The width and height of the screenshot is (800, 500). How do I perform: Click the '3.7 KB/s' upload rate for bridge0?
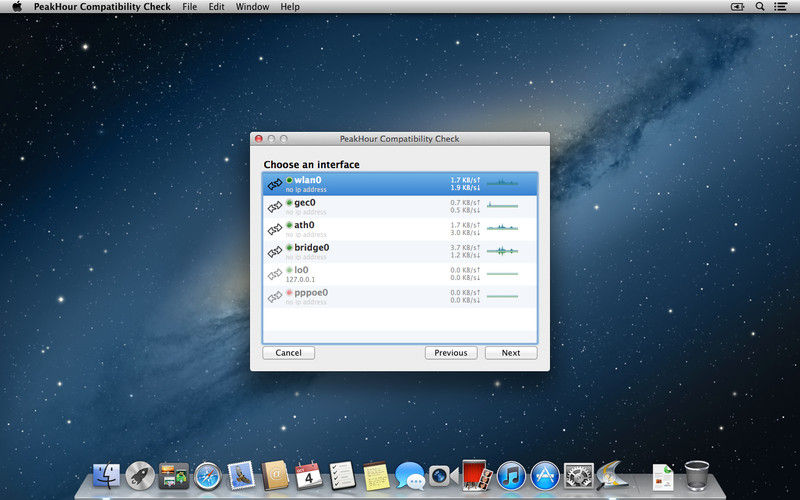465,247
